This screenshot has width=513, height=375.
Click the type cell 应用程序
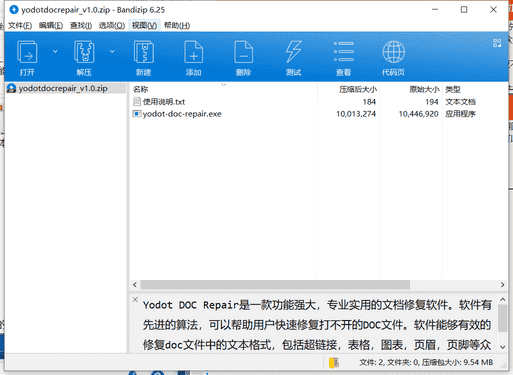[x=460, y=114]
